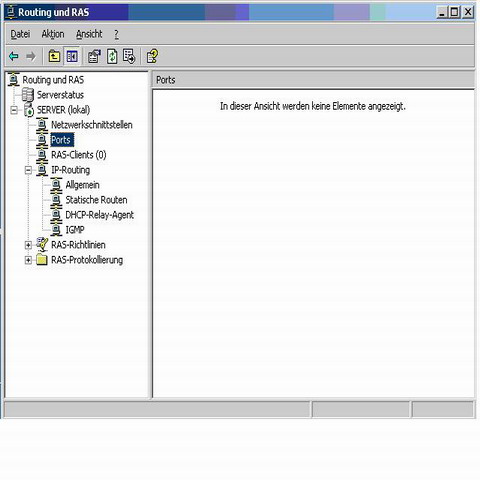Click the Help toolbar icon
The width and height of the screenshot is (480, 480).
[153, 56]
